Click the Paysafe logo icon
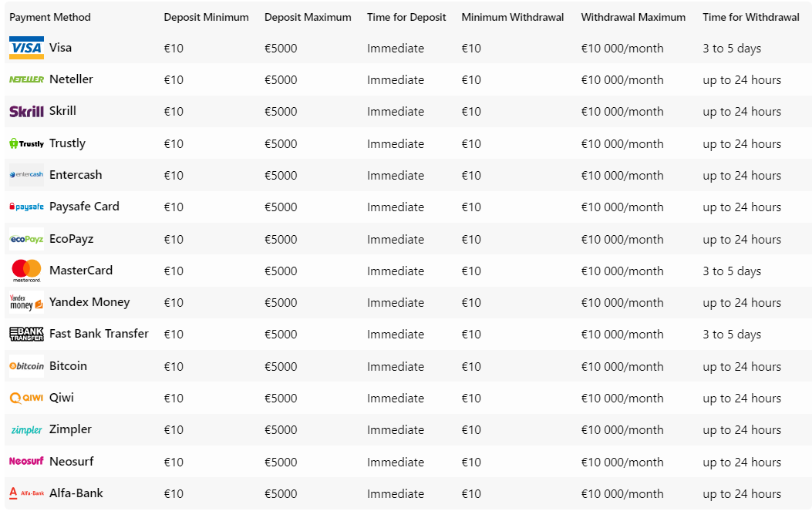The image size is (812, 518). coord(26,207)
